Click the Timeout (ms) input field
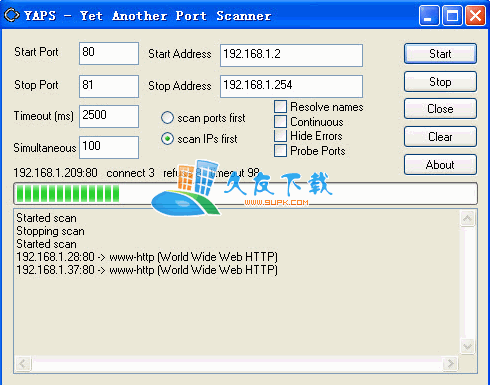The image size is (490, 385). coord(109,116)
